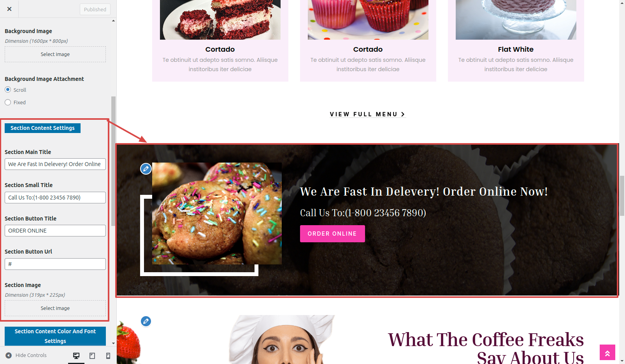Switch to desktop preview device icon

(76, 355)
